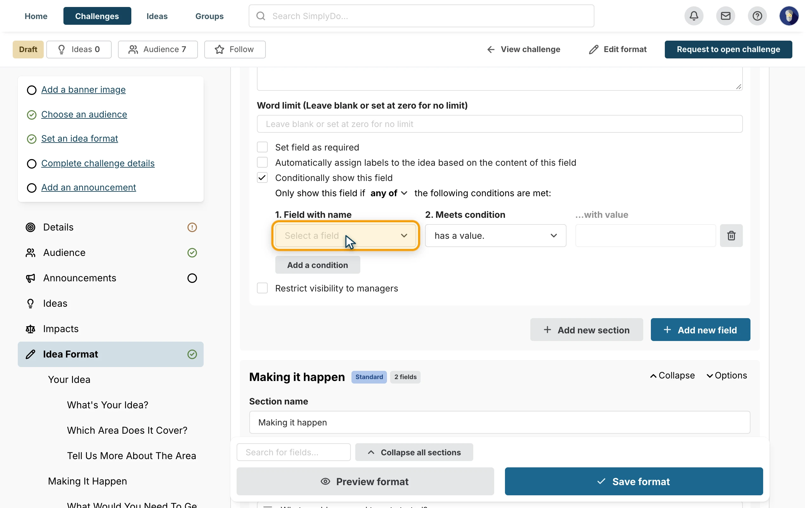Image resolution: width=812 pixels, height=508 pixels.
Task: Expand Options for Making it happen
Action: tap(726, 376)
